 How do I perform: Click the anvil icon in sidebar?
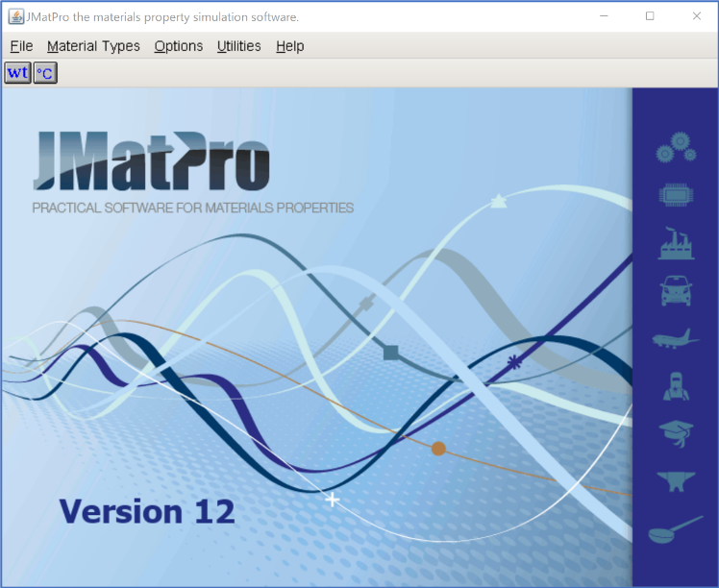(676, 481)
